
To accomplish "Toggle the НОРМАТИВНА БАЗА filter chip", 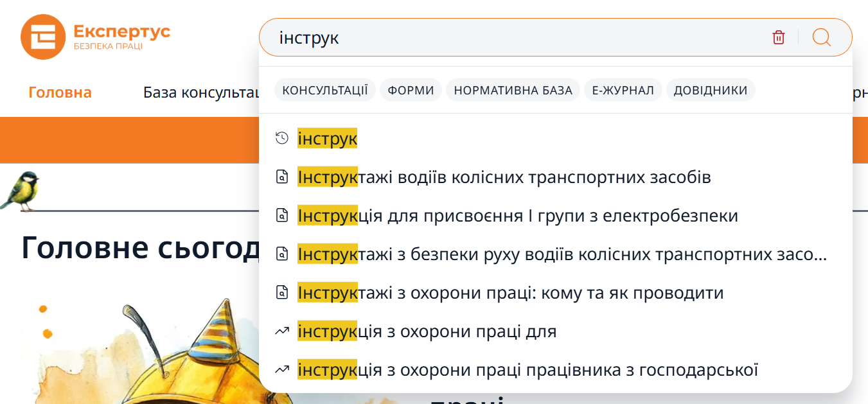I will tap(513, 91).
